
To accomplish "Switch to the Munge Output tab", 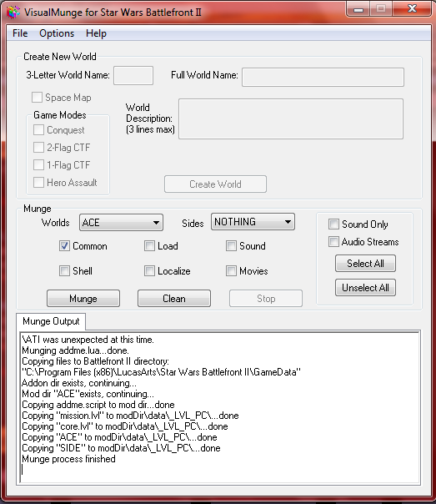I will [51, 321].
